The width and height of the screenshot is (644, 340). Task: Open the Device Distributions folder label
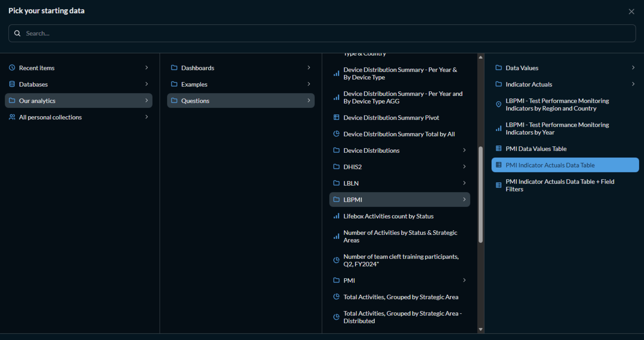pos(372,151)
